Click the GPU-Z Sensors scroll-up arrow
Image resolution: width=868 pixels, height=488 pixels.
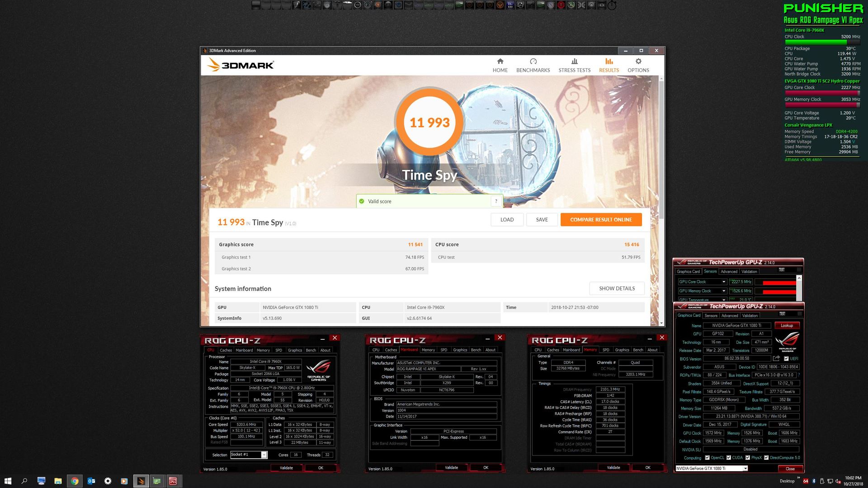pos(799,278)
